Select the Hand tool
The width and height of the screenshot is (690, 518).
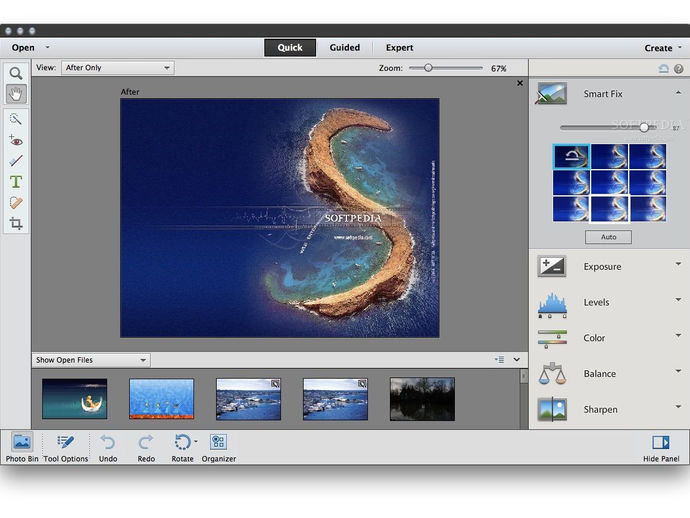pos(16,94)
